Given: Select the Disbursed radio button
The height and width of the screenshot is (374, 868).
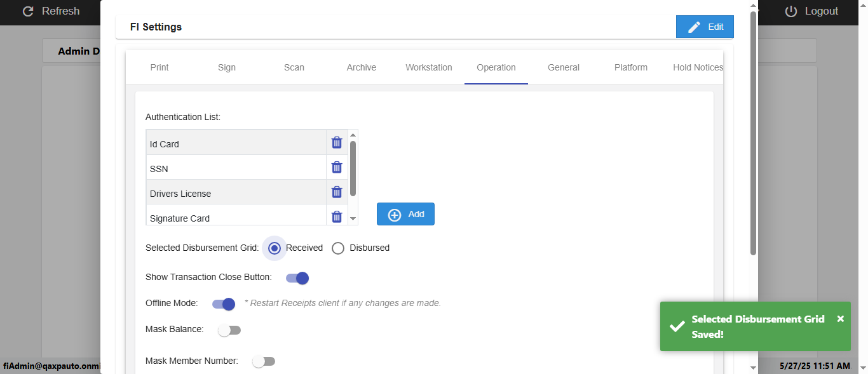Looking at the screenshot, I should tap(338, 248).
